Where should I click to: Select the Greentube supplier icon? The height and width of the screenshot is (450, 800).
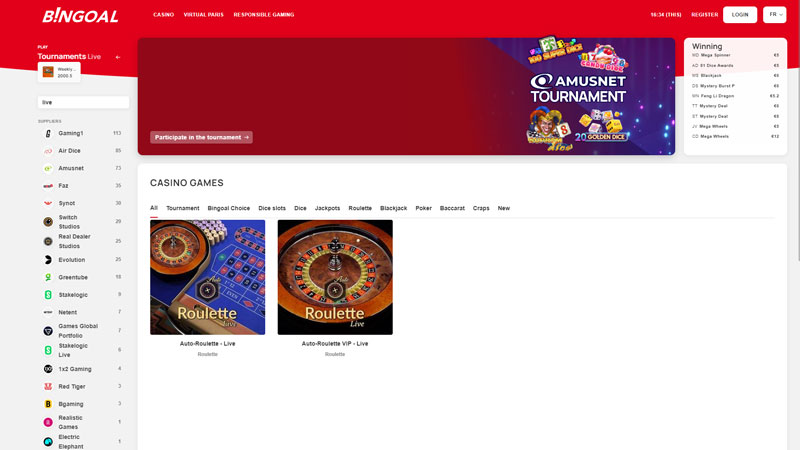click(48, 277)
